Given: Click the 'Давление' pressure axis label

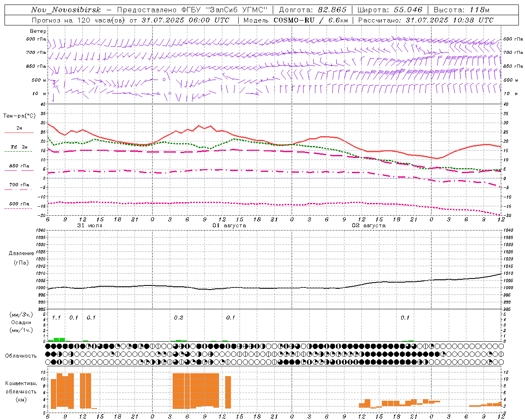Looking at the screenshot, I should (x=21, y=253).
